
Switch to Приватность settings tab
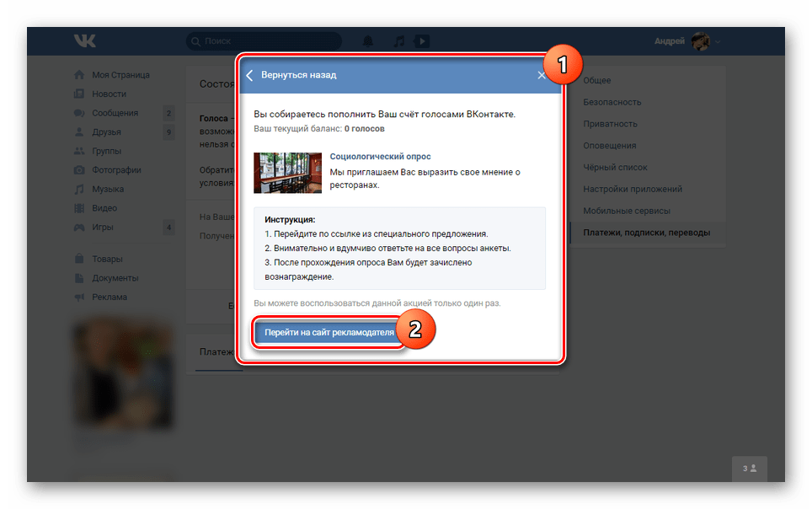tap(610, 124)
